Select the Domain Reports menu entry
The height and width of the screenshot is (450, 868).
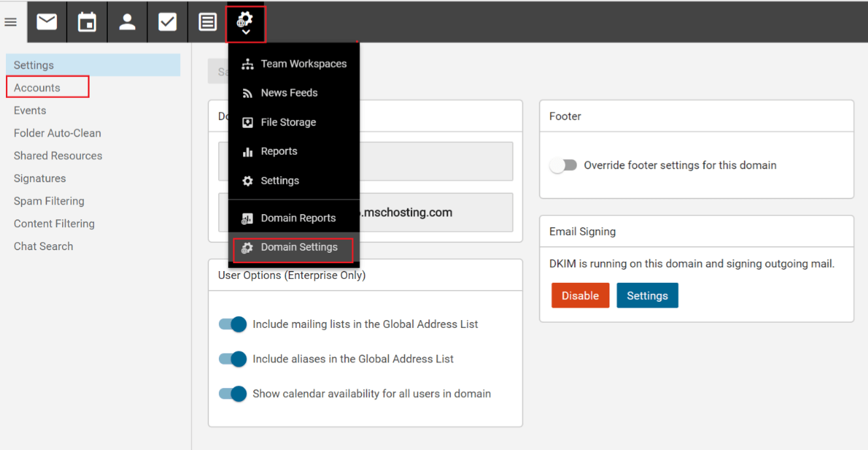click(x=293, y=217)
